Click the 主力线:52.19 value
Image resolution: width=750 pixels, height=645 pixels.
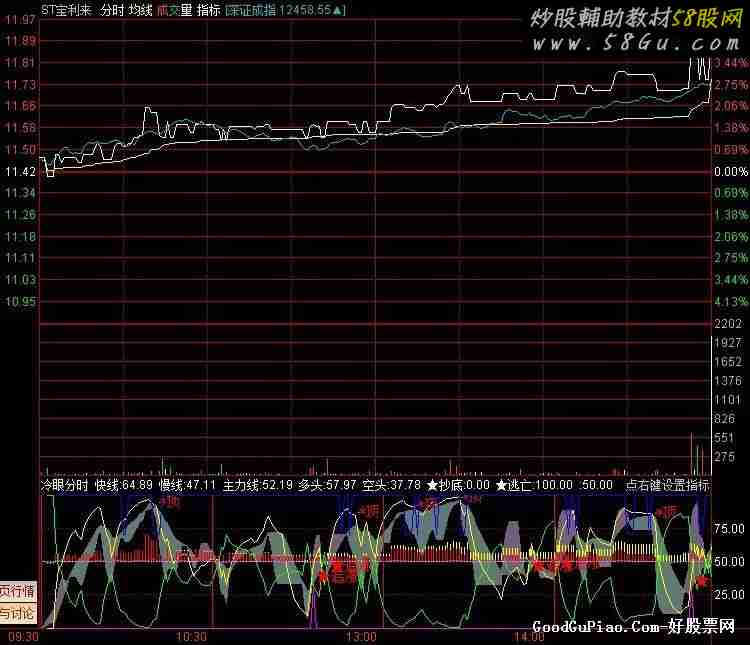(258, 485)
